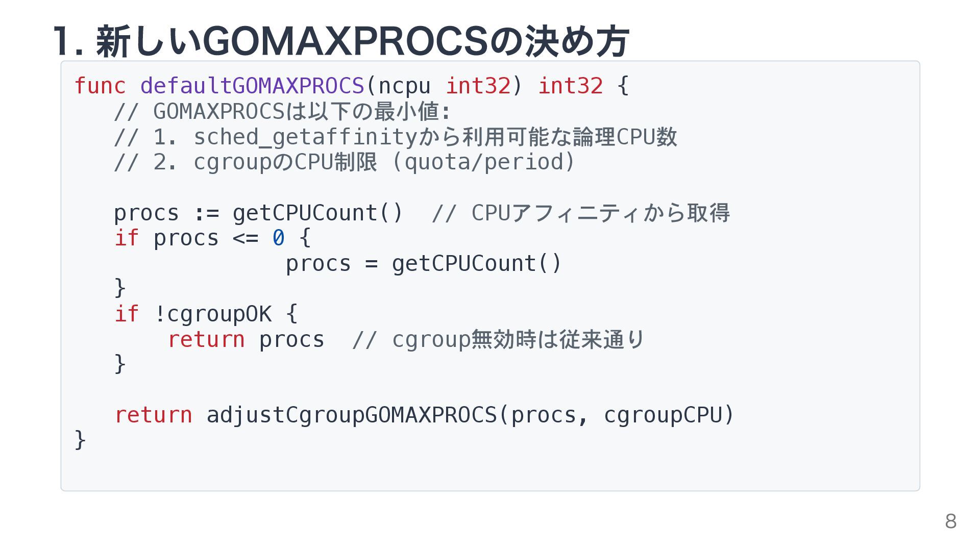Click the return int32 type after the parenthesis
Screen dimensions: 980x551
tap(571, 86)
